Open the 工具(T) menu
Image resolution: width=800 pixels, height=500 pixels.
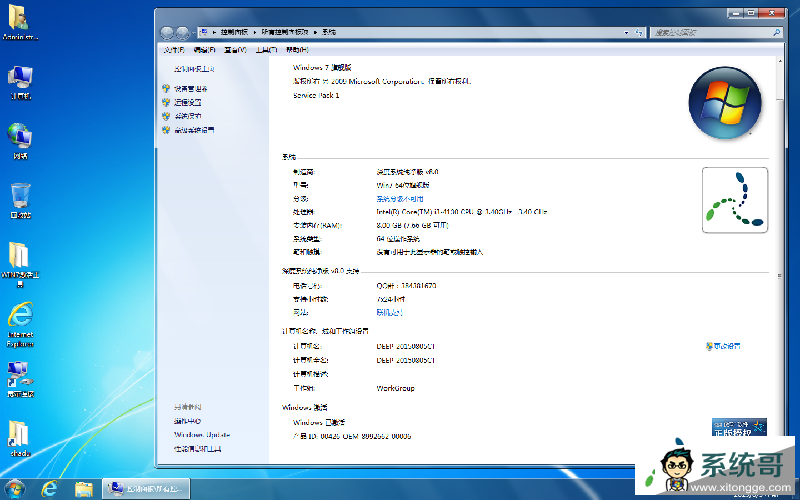[x=266, y=50]
